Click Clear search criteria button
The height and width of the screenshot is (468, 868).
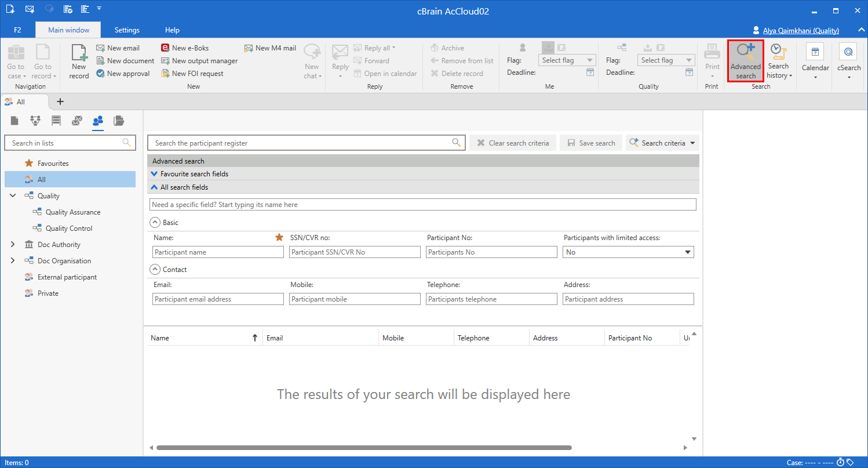tap(513, 143)
